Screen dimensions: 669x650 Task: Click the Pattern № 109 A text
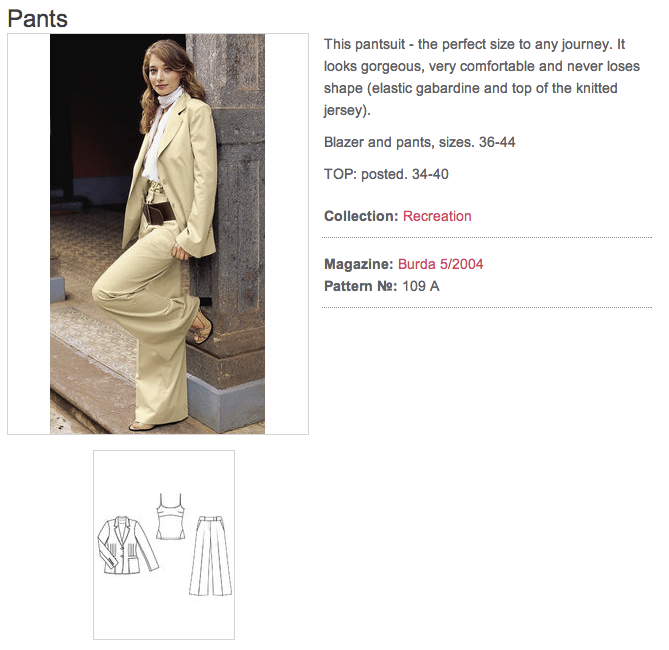[x=382, y=286]
